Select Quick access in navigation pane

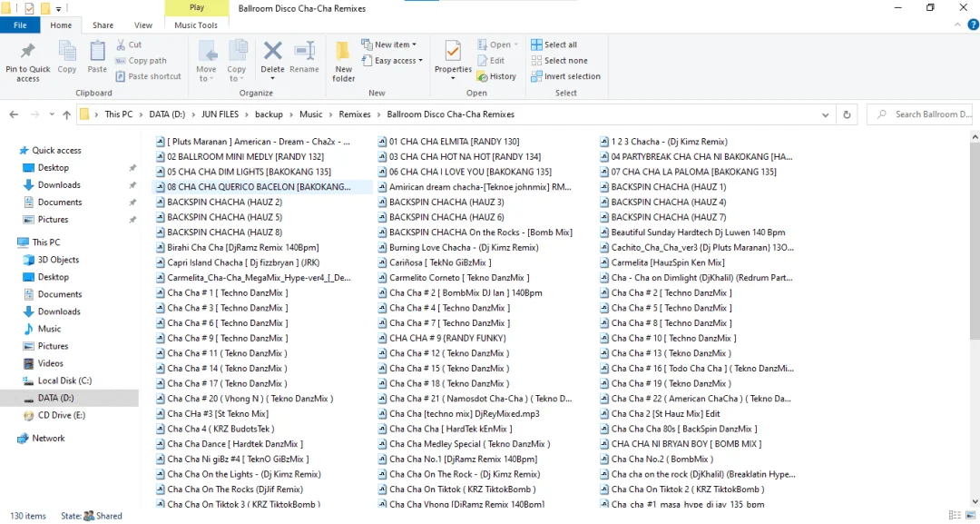pos(56,150)
